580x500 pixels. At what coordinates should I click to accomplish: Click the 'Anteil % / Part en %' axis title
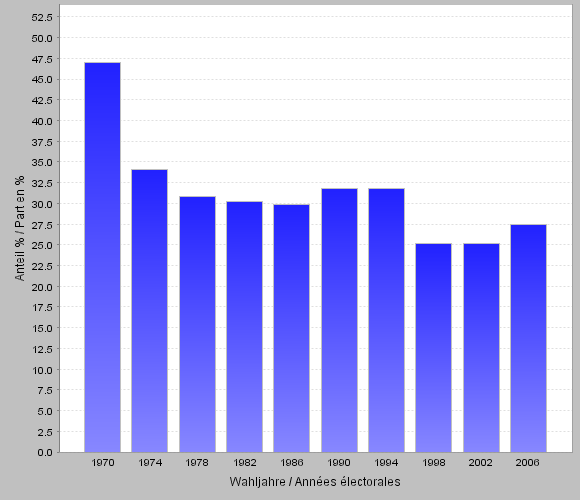click(20, 228)
